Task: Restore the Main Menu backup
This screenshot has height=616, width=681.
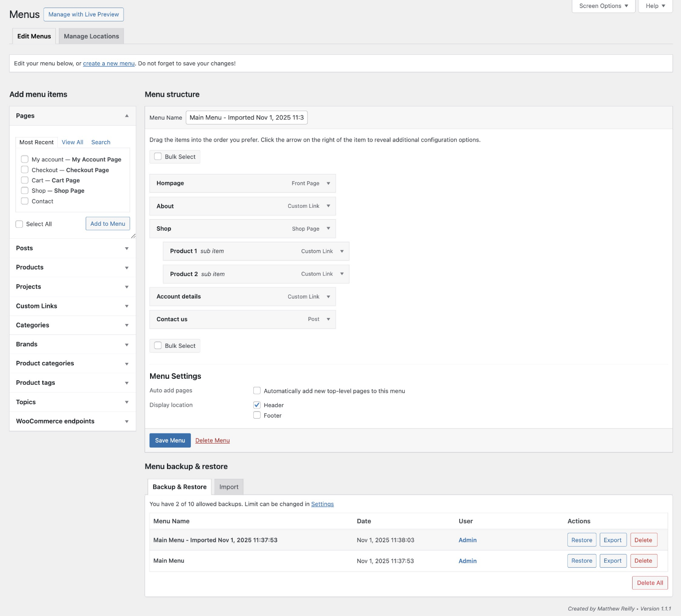Action: pyautogui.click(x=581, y=561)
